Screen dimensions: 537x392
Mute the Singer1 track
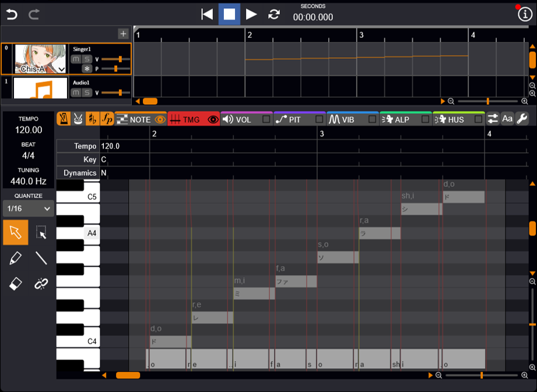tap(76, 59)
